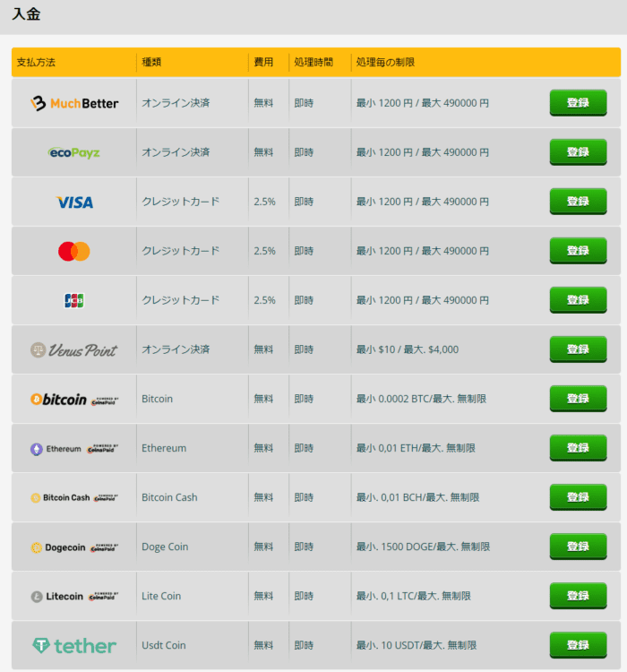Click '最小 0.0002 BTC/最大. 無制限' text

[x=421, y=399]
